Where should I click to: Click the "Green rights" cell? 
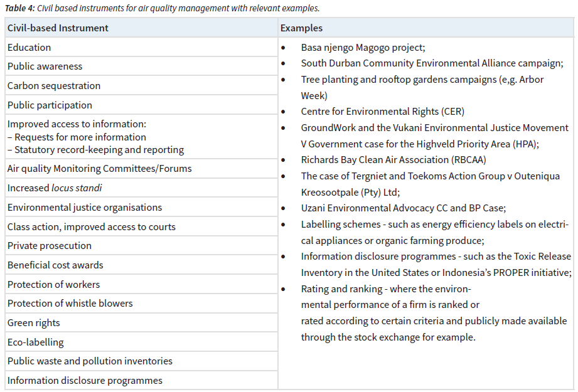point(34,323)
